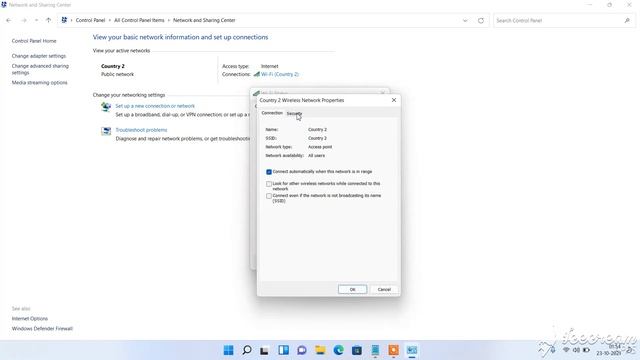640x360 pixels.
Task: Click forward arrow in Control Panel
Action: (24, 20)
